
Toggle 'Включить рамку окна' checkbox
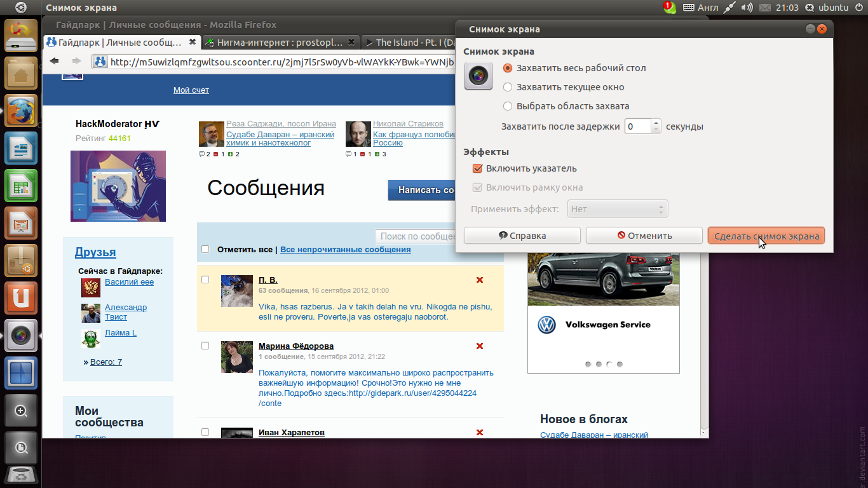pyautogui.click(x=478, y=187)
